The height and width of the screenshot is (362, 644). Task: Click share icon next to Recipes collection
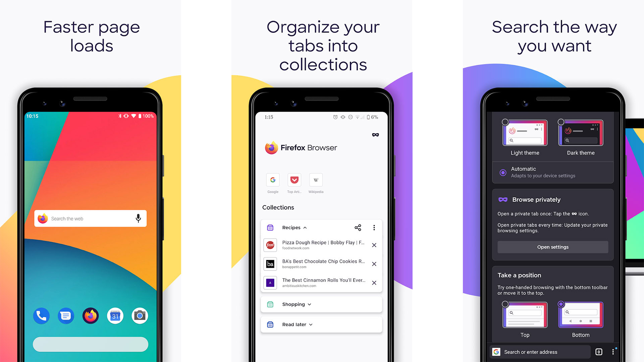pos(358,227)
